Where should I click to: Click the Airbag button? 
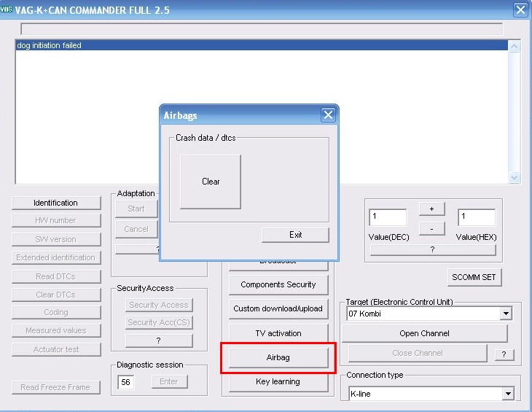click(x=278, y=357)
